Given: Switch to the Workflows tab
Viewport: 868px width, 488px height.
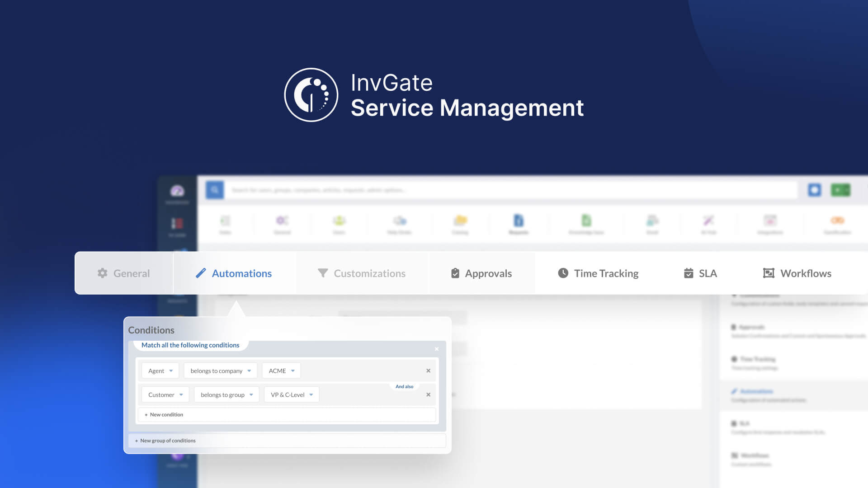Looking at the screenshot, I should coord(797,273).
